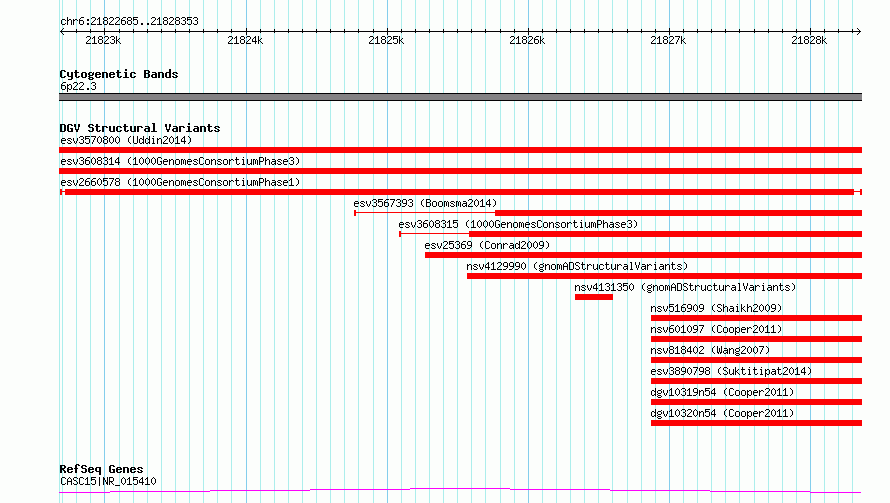Click the magenta CASC15 gene line
This screenshot has width=890, height=503.
[460, 491]
